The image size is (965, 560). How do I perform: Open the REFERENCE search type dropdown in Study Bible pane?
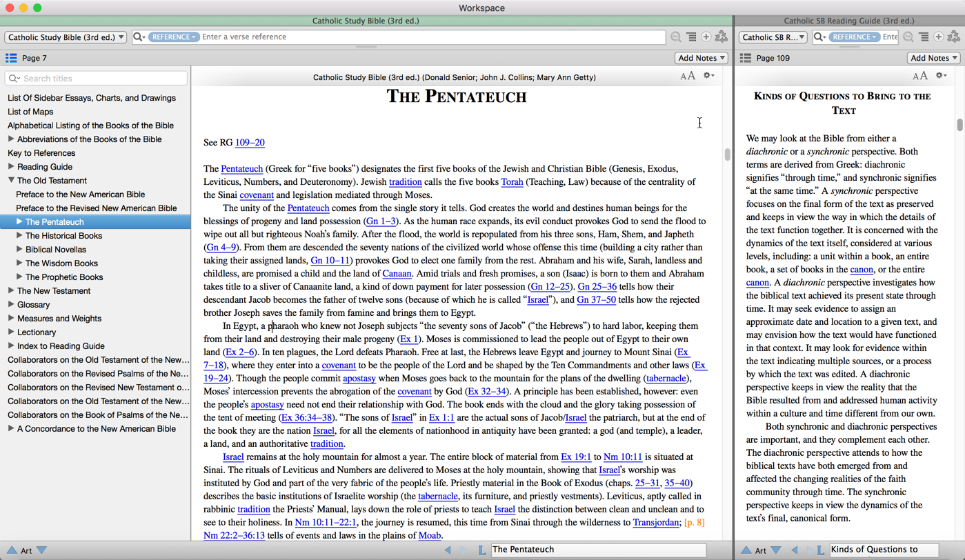click(173, 37)
